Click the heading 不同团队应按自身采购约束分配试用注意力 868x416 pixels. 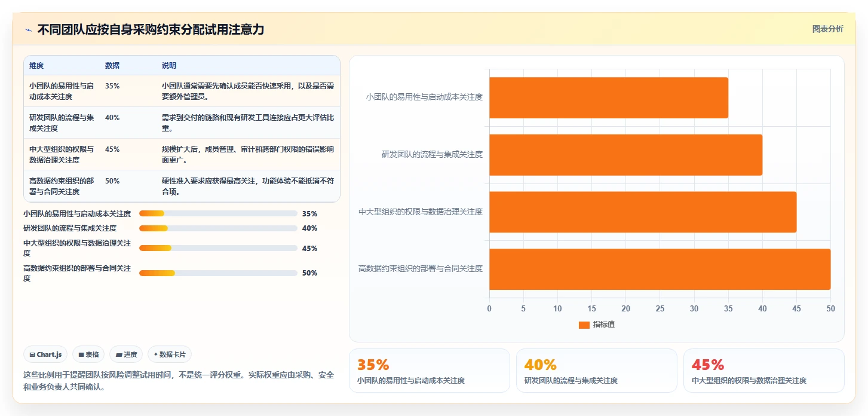(x=151, y=30)
